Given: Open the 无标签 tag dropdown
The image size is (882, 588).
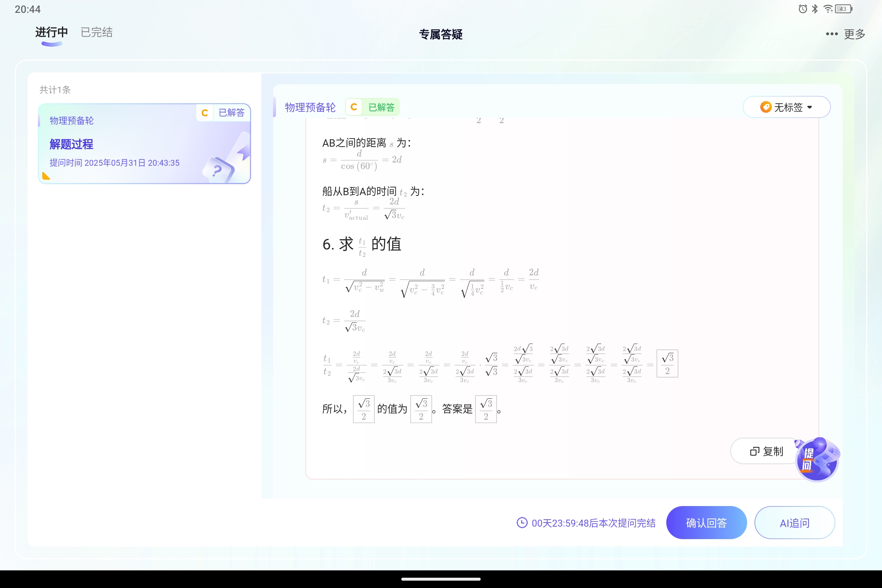Looking at the screenshot, I should tap(786, 107).
